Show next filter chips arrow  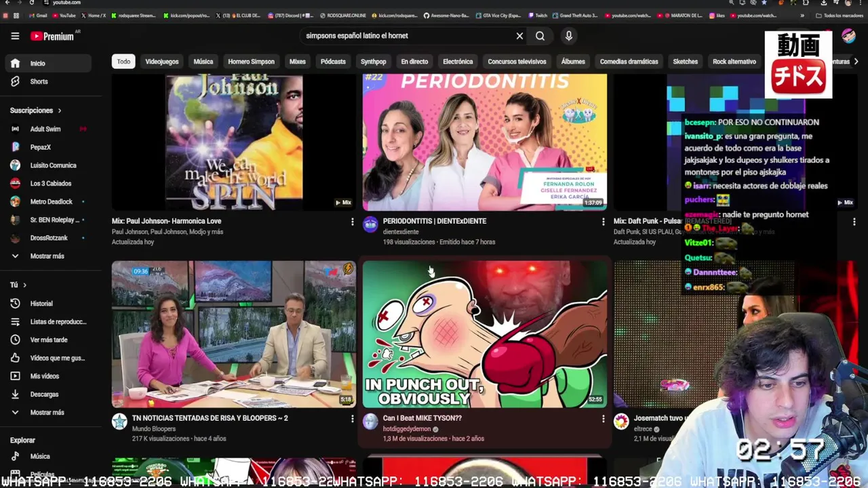856,62
